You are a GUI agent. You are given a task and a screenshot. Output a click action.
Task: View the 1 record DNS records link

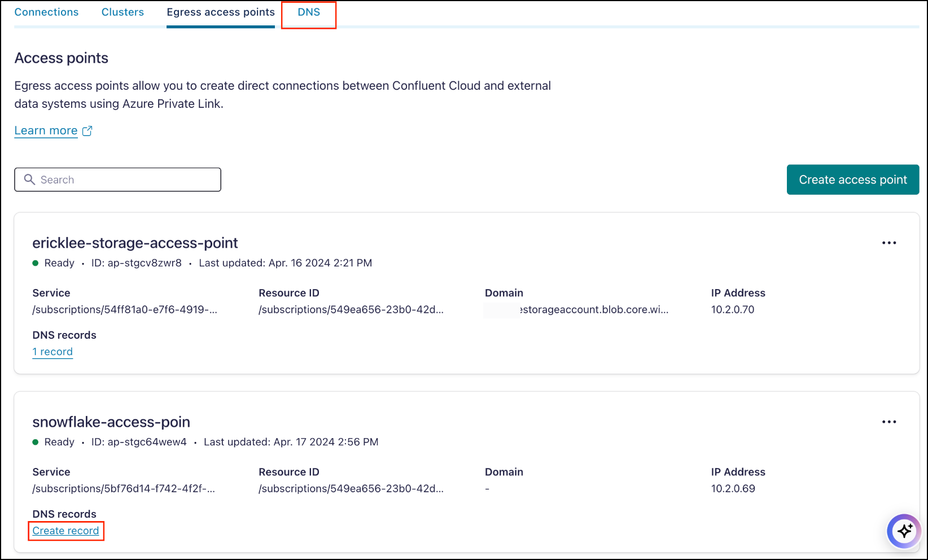coord(52,352)
